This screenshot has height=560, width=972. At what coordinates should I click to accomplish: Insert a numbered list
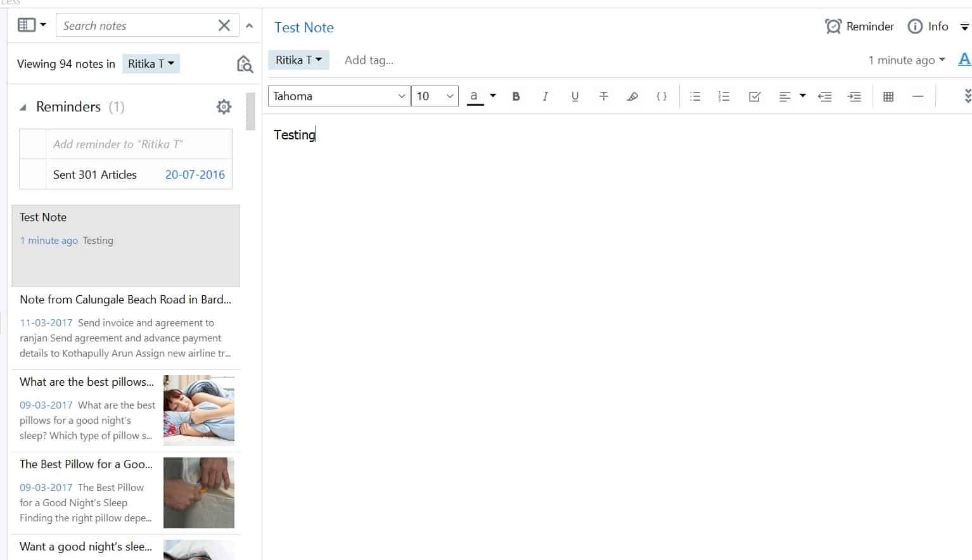(724, 96)
